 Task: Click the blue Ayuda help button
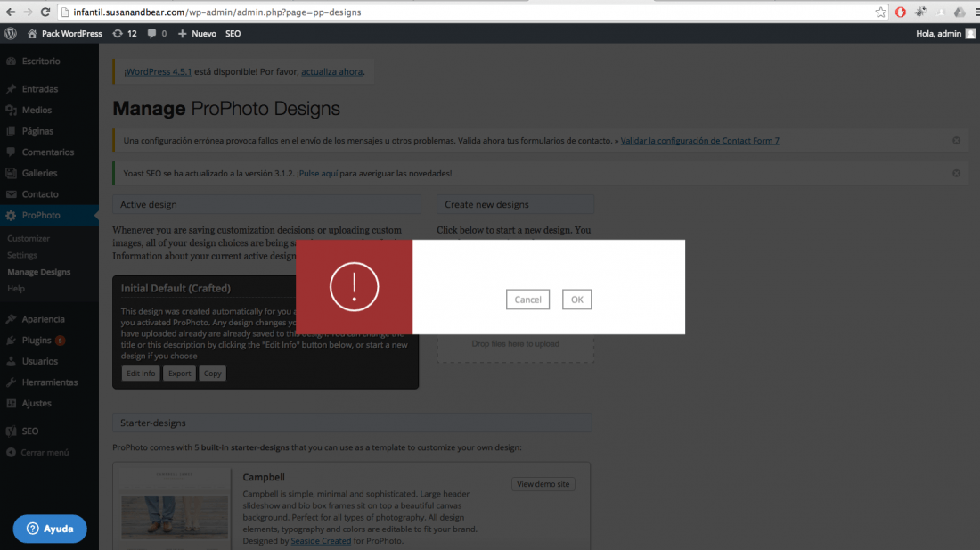50,529
